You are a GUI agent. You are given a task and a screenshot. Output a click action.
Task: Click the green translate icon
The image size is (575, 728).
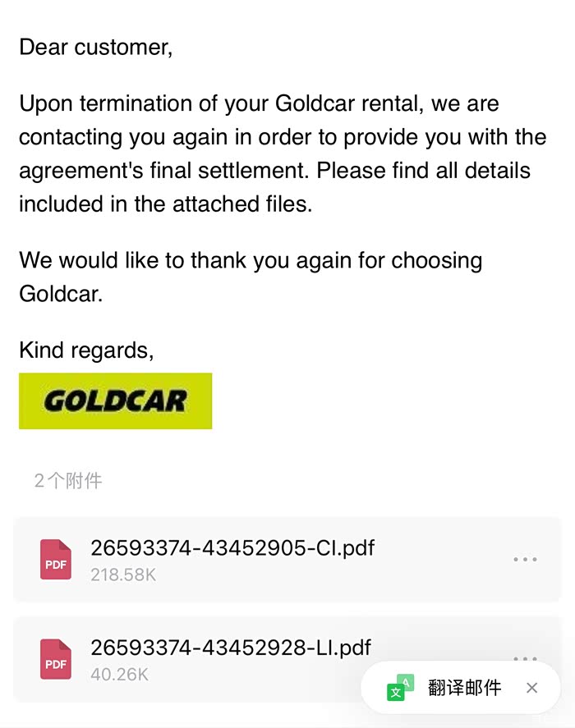[x=400, y=688]
